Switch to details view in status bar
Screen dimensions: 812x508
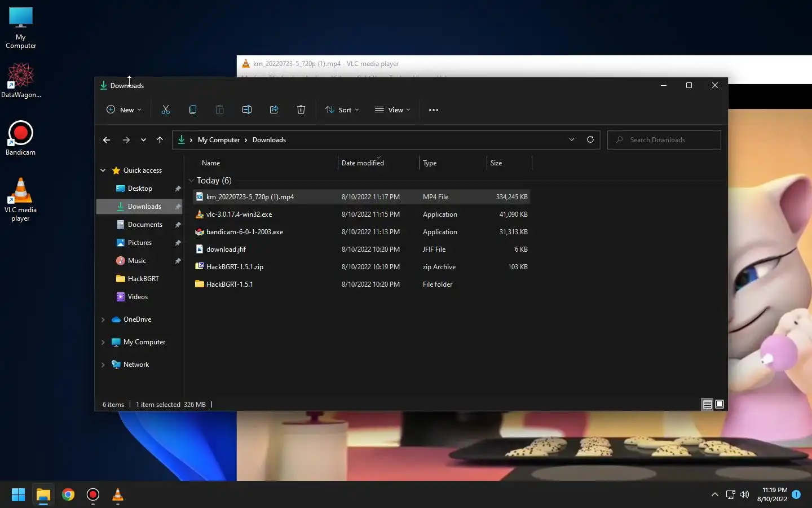coord(707,404)
